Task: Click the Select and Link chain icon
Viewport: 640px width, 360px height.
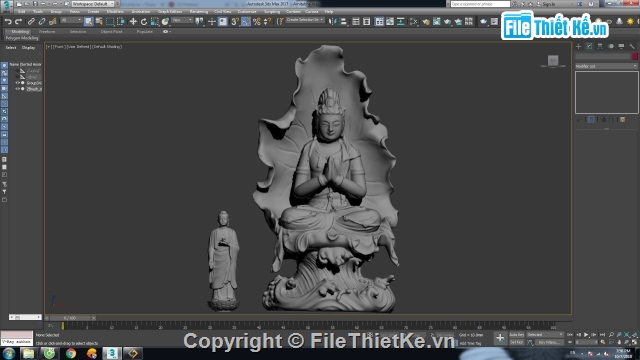Action: point(31,22)
